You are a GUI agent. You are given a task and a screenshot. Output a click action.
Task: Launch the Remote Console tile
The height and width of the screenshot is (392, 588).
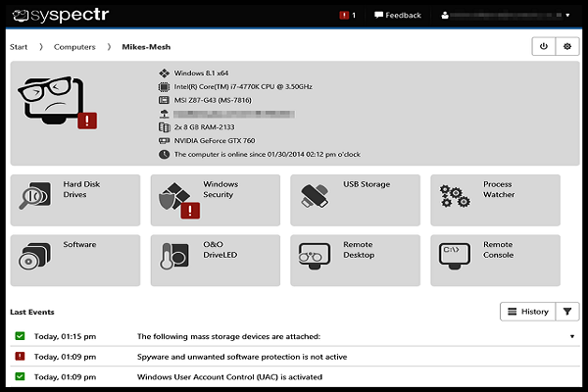(495, 260)
